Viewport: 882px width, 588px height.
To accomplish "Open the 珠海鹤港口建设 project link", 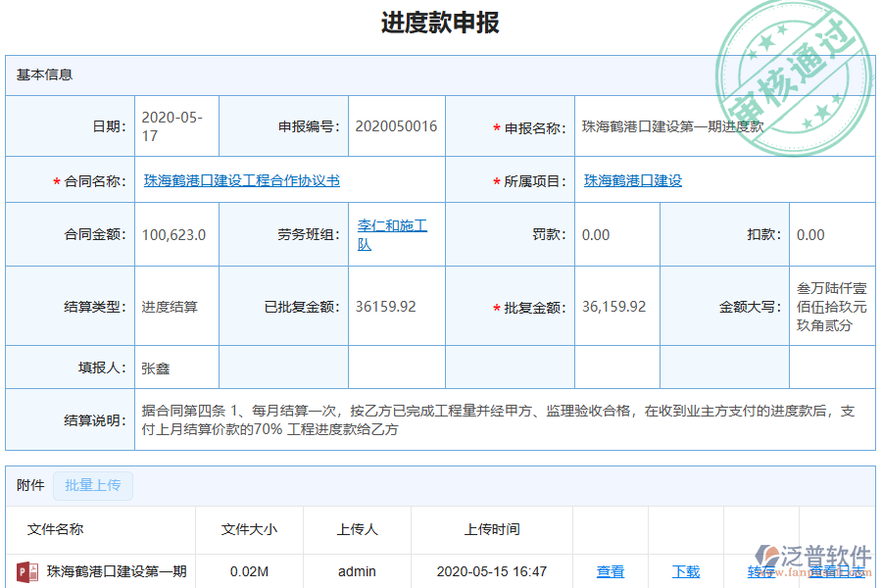I will tap(631, 179).
